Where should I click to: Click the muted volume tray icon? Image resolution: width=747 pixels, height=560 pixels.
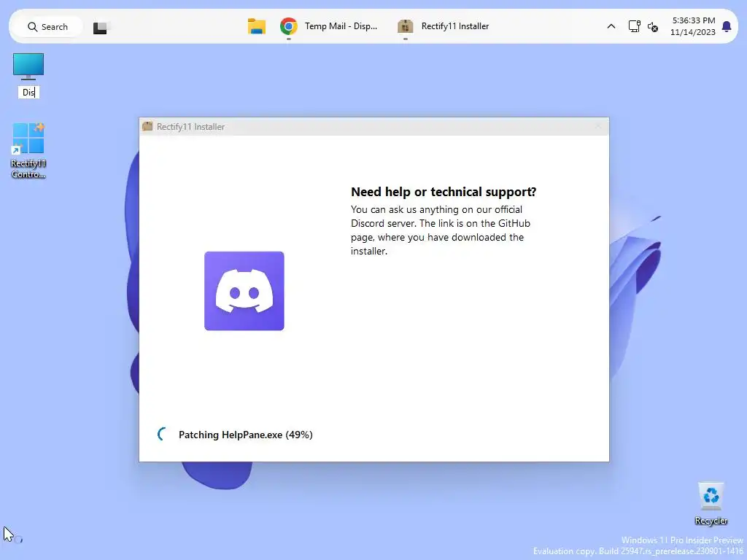653,27
